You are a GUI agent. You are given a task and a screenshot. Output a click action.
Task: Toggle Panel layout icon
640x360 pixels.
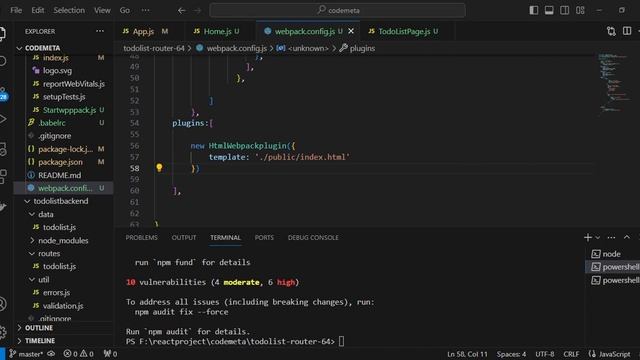549,10
